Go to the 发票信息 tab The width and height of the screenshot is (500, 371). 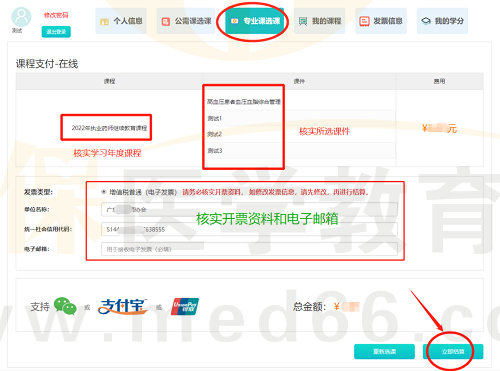[x=381, y=21]
